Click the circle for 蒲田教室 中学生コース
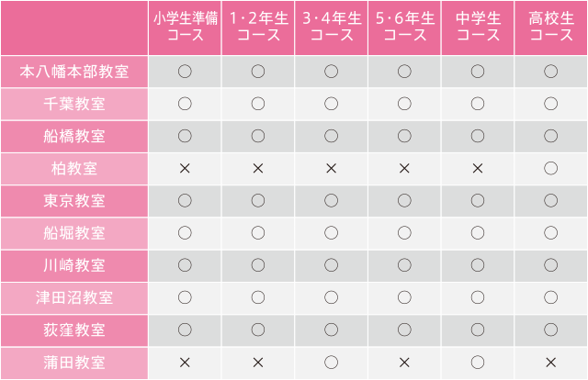The image size is (588, 380). coord(478,363)
